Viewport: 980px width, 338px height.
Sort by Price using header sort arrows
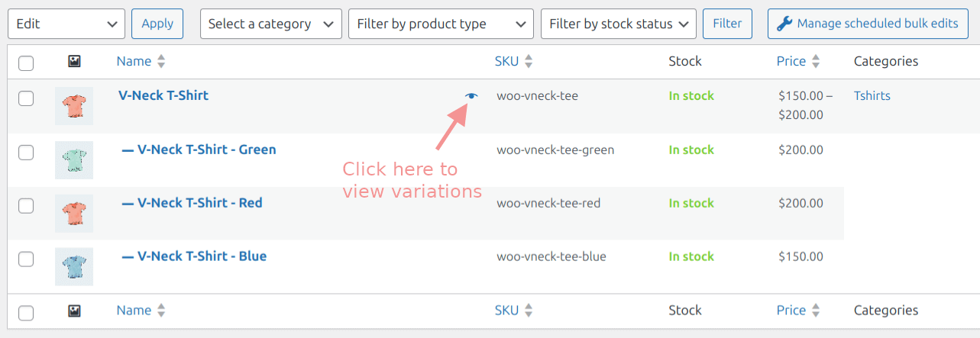point(816,62)
